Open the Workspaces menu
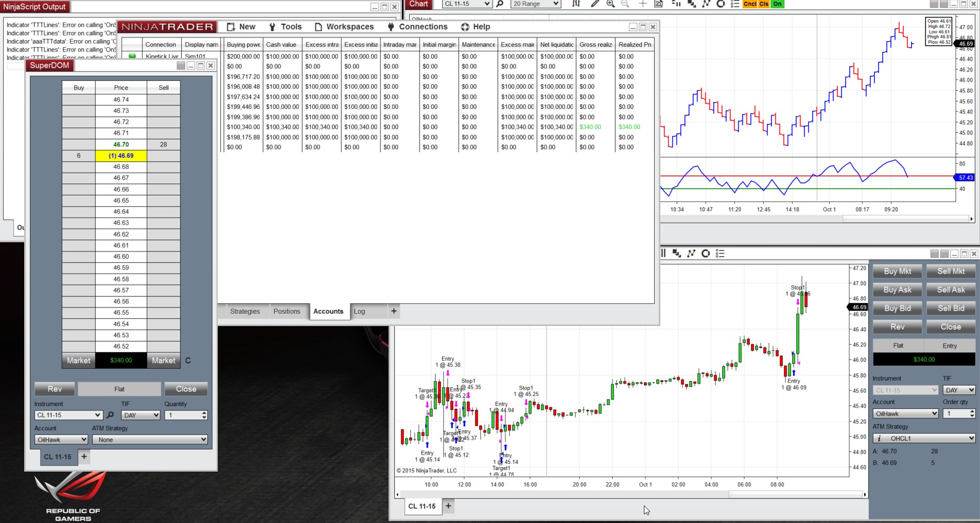Screen dimensions: 980x523 coord(344,27)
